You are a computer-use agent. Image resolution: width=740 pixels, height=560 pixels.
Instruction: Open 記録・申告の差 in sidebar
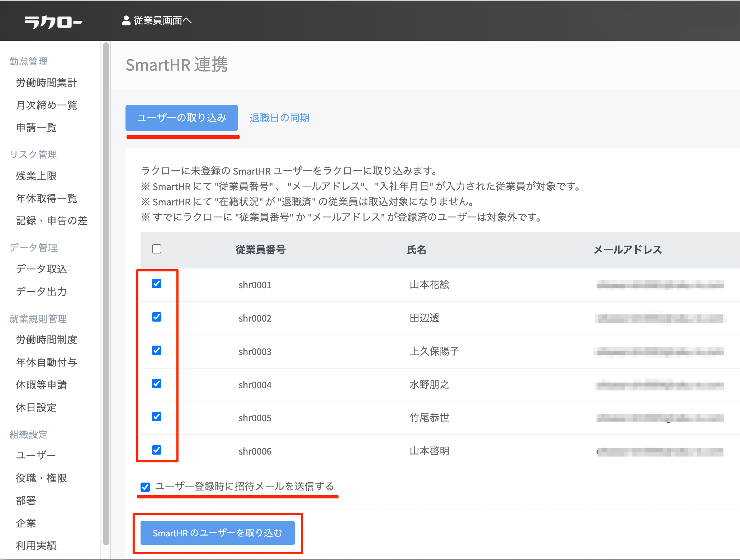[52, 221]
